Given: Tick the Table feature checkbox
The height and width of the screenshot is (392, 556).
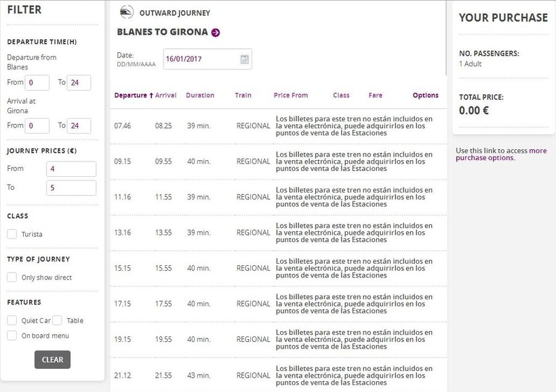Looking at the screenshot, I should coord(58,320).
